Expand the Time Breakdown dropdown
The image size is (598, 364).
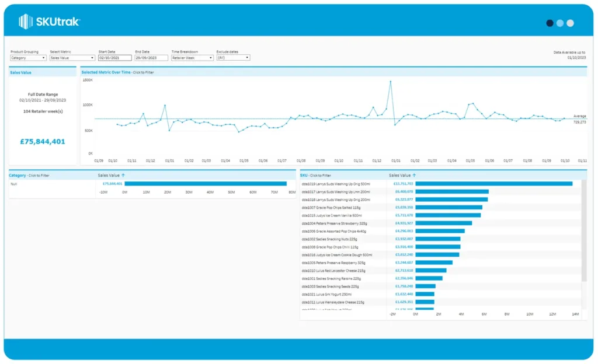(192, 58)
